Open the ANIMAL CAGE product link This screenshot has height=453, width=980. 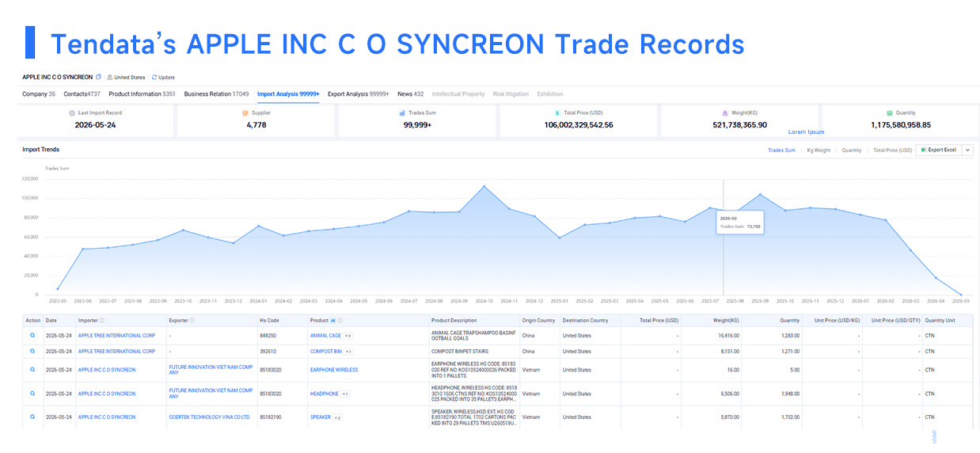pos(325,336)
